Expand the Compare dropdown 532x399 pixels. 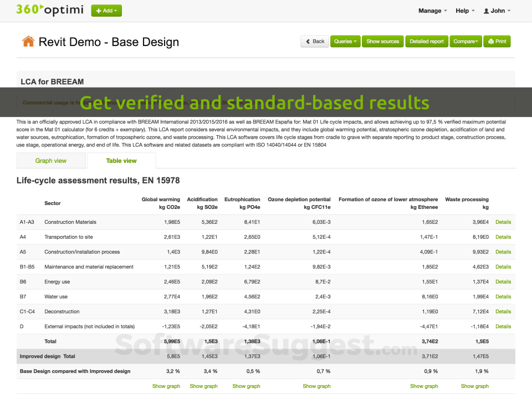(x=465, y=41)
